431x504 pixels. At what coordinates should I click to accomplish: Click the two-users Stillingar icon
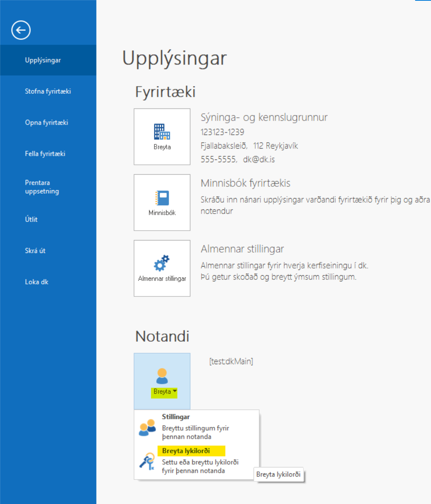[x=147, y=427]
